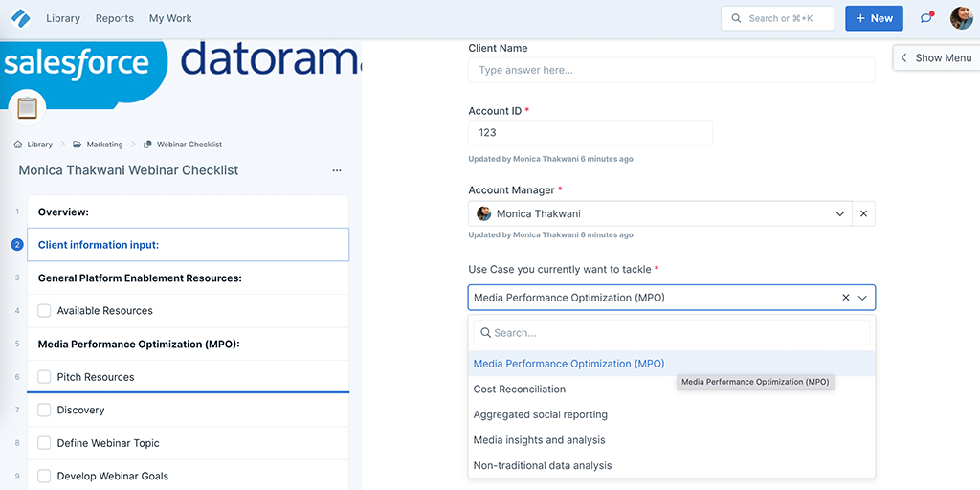
Task: Go to My Work
Action: pos(170,18)
